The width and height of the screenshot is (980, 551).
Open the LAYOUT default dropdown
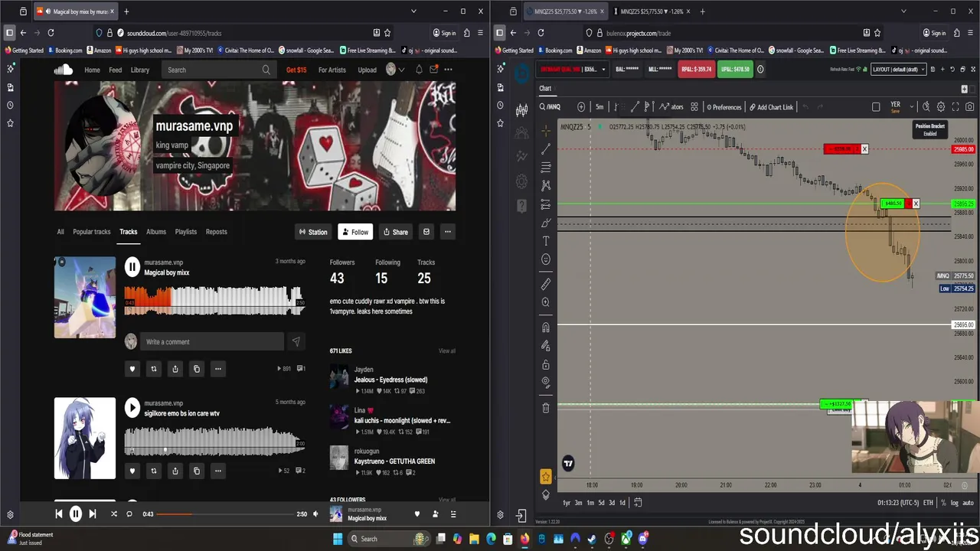[899, 69]
